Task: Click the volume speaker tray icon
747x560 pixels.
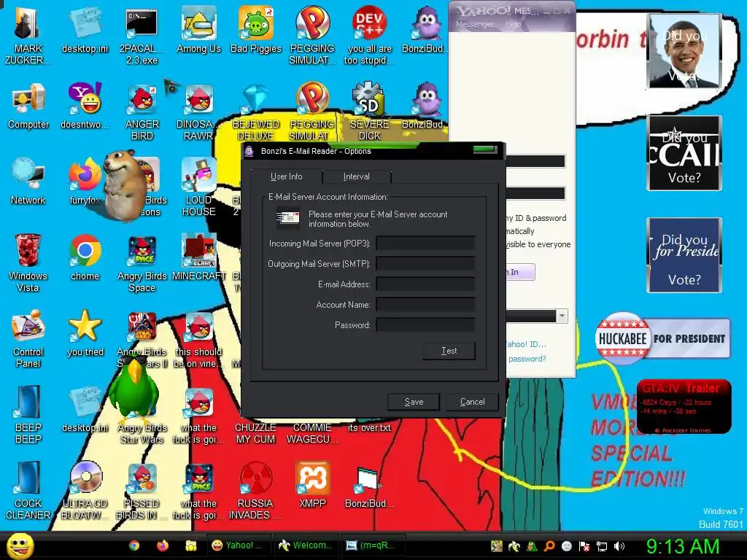Action: [619, 546]
